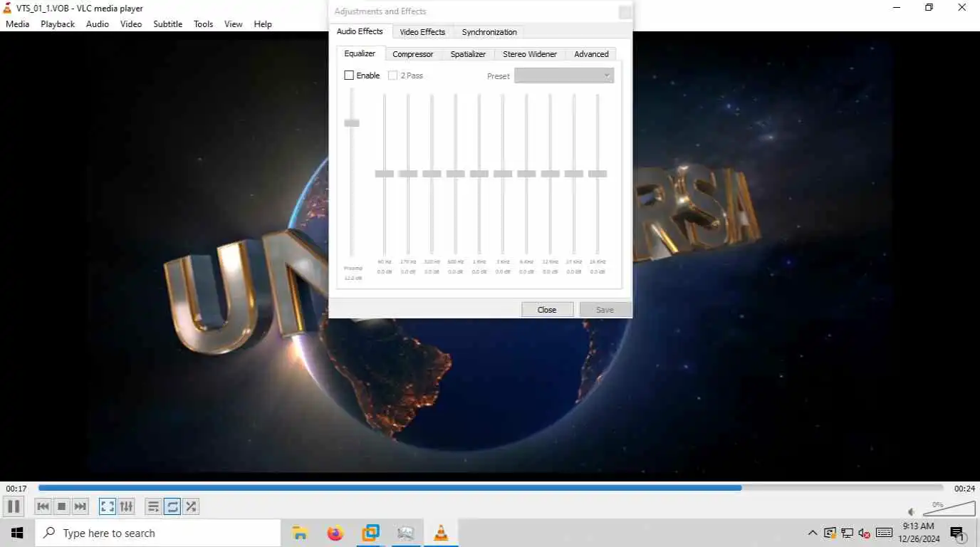Open the Spatializer sub-tab
This screenshot has width=980, height=547.
[468, 54]
